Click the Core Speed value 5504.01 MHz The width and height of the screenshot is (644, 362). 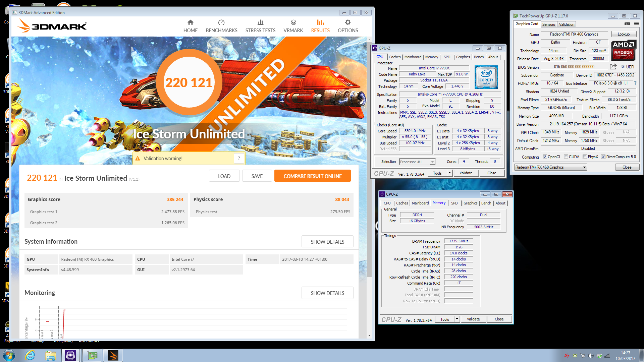(x=415, y=131)
